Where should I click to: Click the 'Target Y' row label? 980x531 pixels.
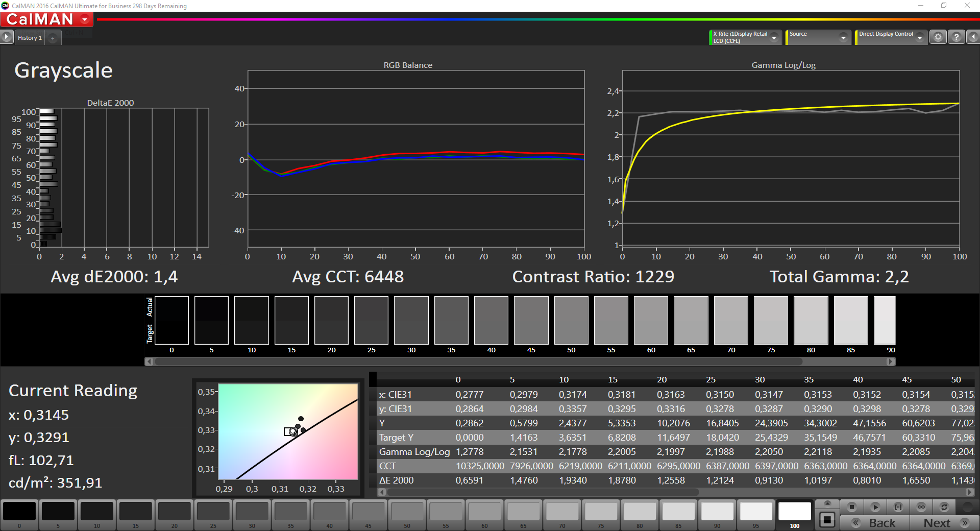[x=396, y=438]
